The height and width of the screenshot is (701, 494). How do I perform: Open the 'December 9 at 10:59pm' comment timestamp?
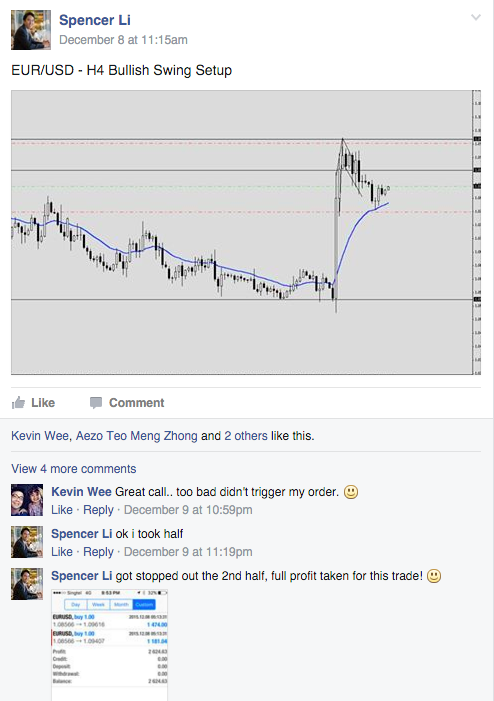188,510
